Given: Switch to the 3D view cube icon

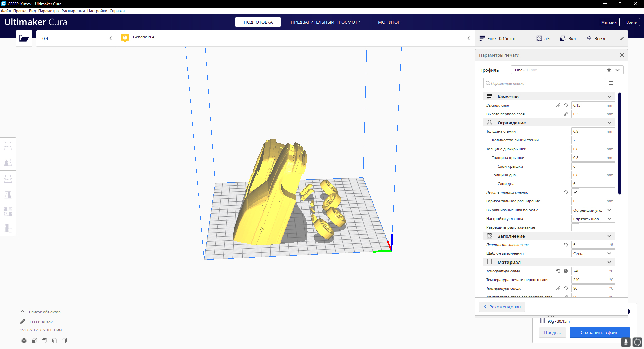Looking at the screenshot, I should (24, 341).
